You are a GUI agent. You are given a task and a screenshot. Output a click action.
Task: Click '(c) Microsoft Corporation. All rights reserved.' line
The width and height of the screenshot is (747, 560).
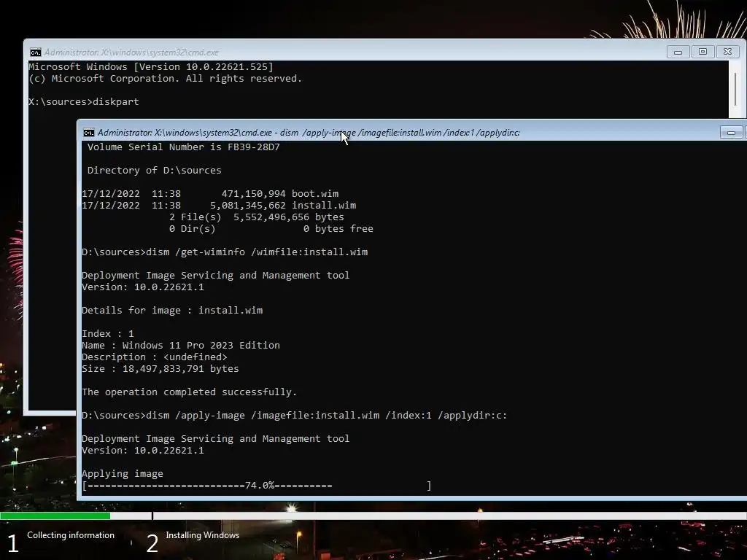(166, 79)
